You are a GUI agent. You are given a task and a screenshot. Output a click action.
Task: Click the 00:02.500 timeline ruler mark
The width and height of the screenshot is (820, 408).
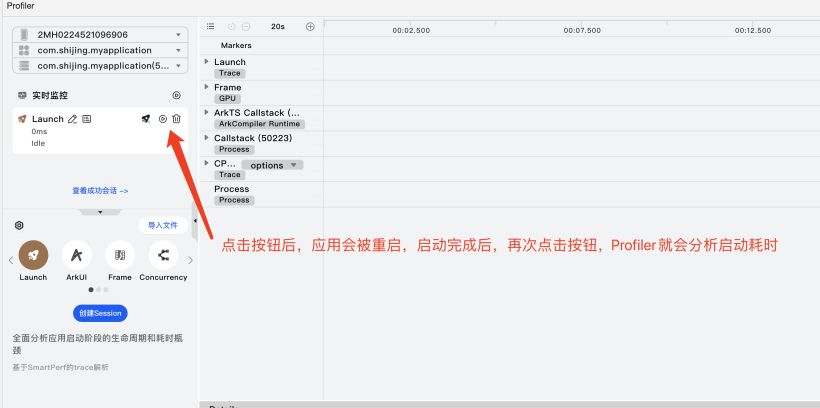coord(411,31)
